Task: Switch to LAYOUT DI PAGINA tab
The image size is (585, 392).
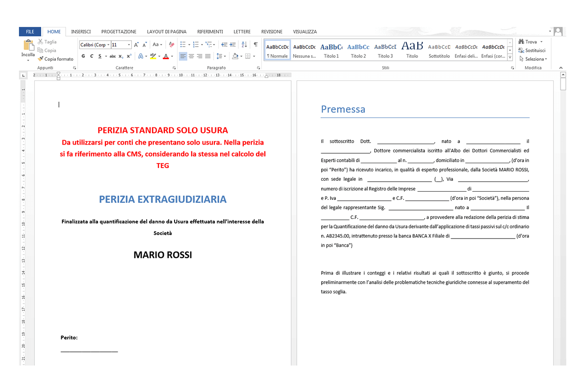Action: pos(166,32)
